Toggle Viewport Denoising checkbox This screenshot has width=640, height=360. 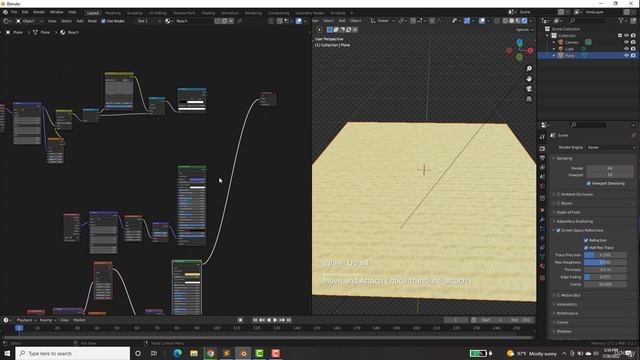[589, 184]
